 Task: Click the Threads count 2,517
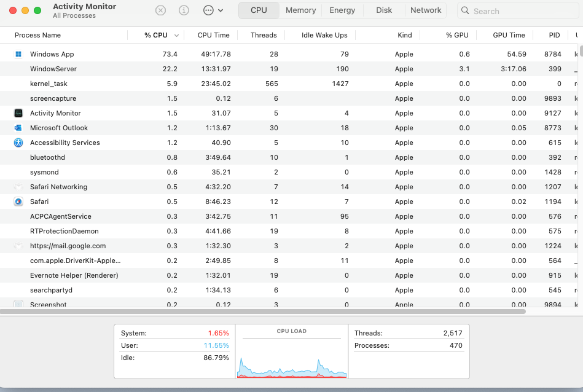point(453,333)
